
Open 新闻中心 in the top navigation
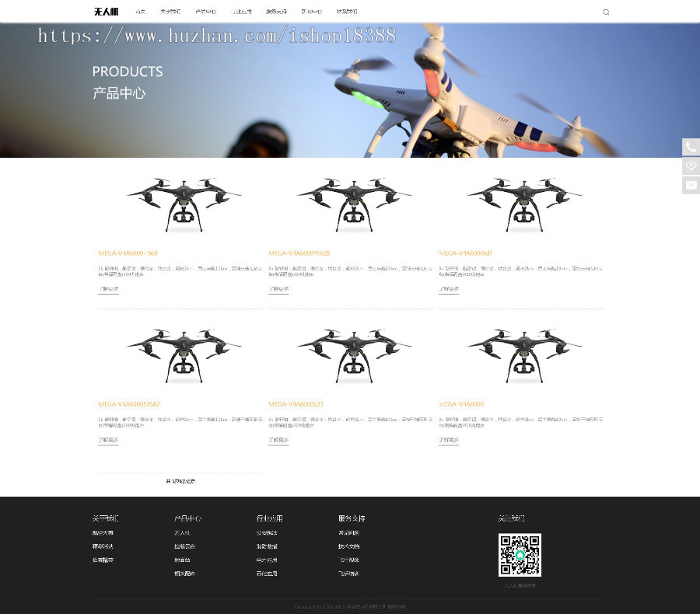click(x=312, y=12)
